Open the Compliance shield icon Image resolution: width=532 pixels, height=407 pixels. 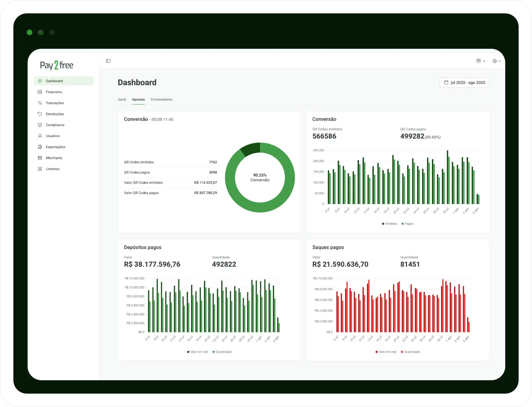(40, 125)
